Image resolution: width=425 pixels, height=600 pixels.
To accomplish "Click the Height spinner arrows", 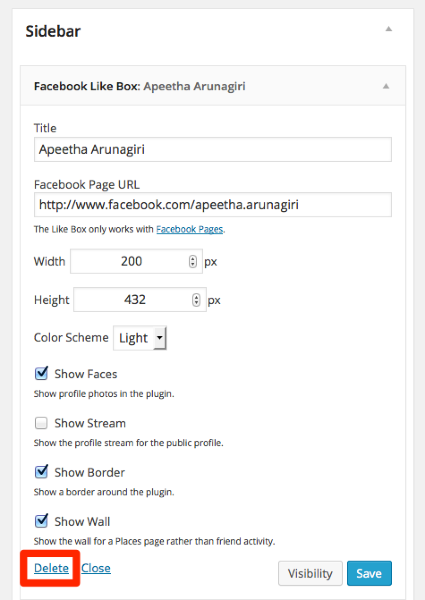I will (196, 300).
